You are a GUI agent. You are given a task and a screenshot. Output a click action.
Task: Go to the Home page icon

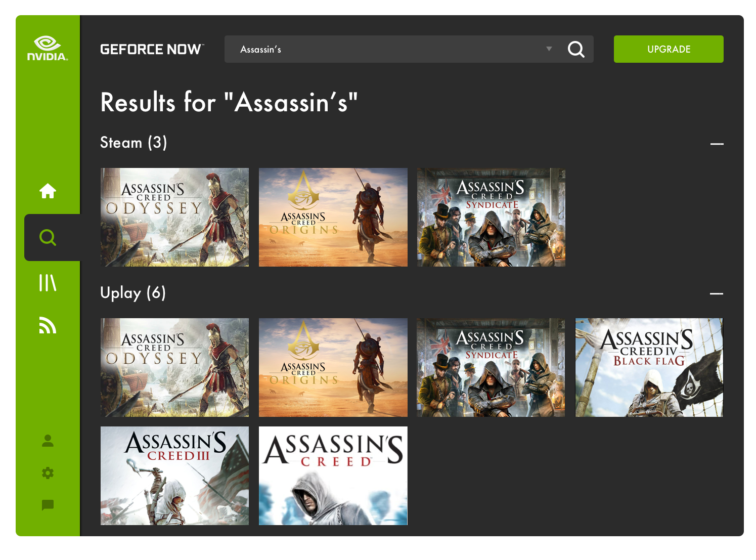point(48,191)
